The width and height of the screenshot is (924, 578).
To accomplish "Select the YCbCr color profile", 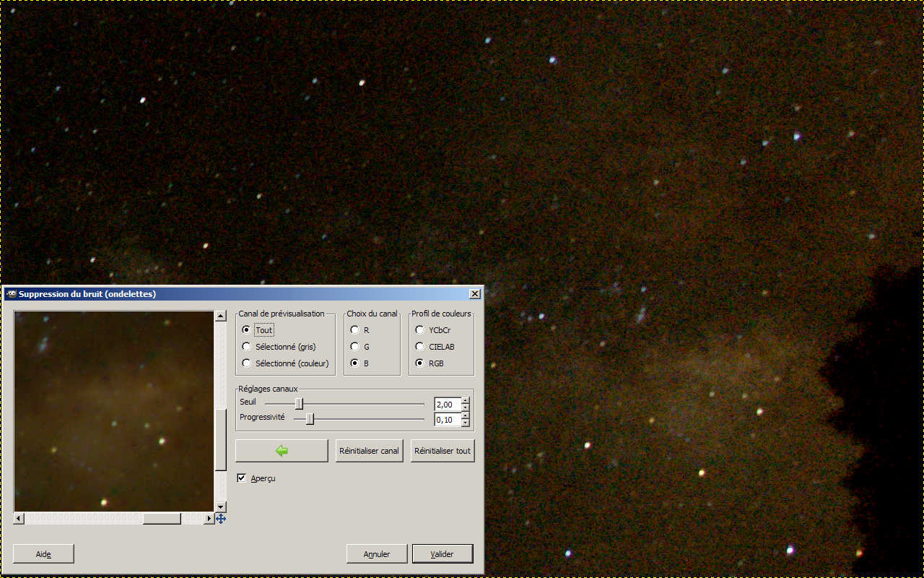I will coord(419,330).
